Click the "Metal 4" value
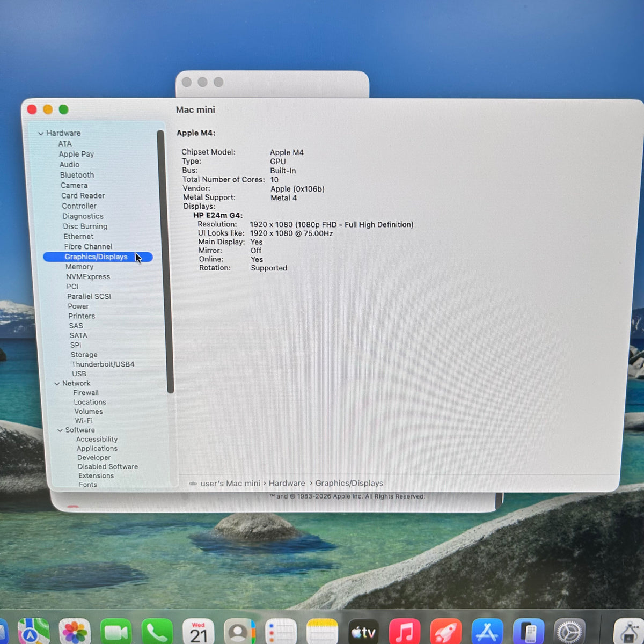Viewport: 644px width, 644px height. tap(284, 198)
